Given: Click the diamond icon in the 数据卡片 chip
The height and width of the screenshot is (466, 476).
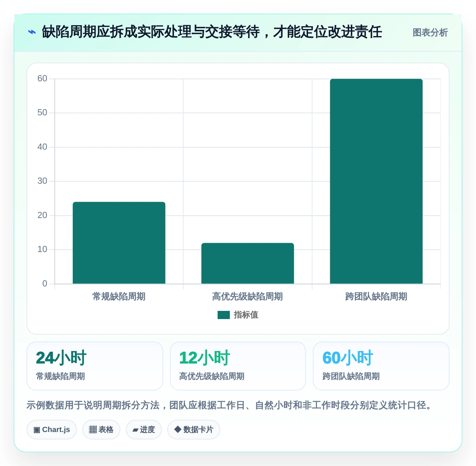Looking at the screenshot, I should tap(177, 429).
